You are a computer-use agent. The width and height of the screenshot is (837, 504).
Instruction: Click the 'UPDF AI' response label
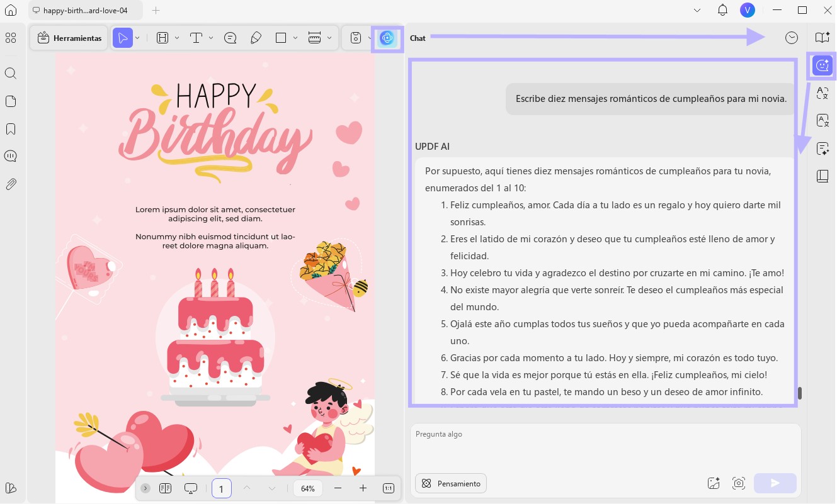[x=432, y=147]
